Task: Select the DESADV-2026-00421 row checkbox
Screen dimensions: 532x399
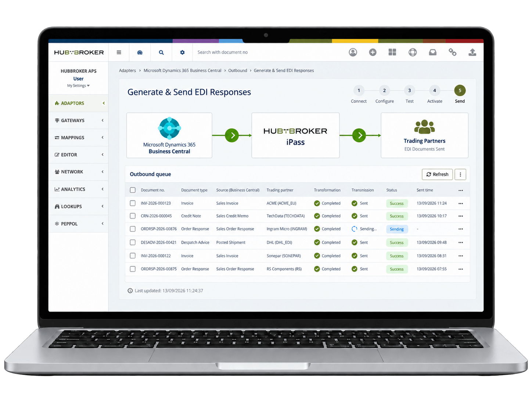Action: [133, 242]
